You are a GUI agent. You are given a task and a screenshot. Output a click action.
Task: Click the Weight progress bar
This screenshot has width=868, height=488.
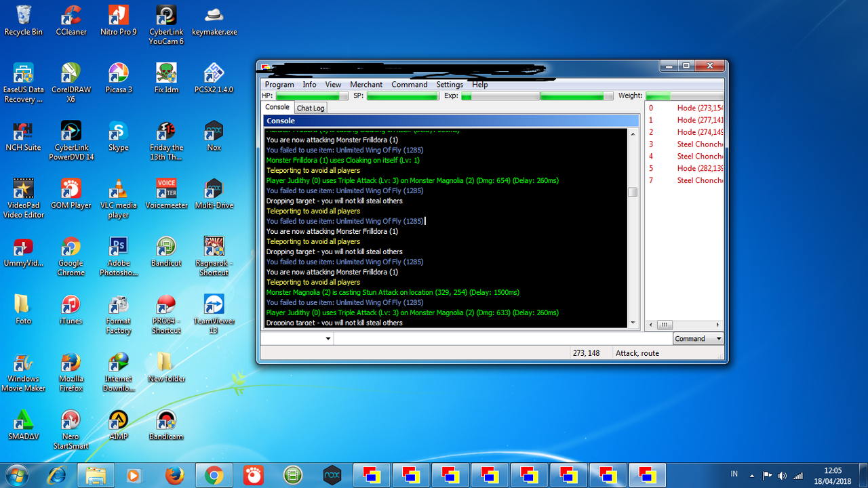(684, 96)
